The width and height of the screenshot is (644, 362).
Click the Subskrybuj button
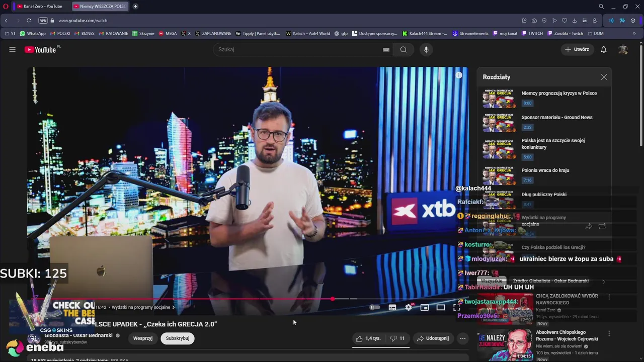pyautogui.click(x=178, y=338)
